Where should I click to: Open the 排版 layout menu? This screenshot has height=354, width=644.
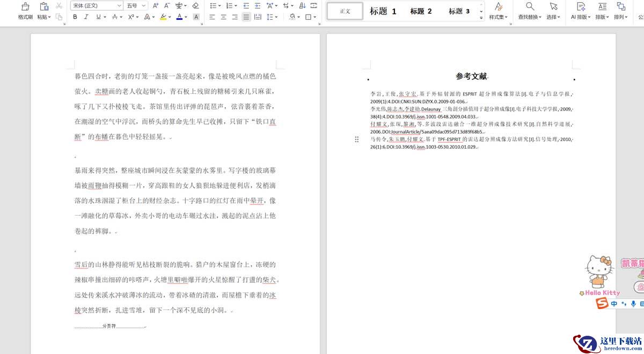[x=602, y=11]
